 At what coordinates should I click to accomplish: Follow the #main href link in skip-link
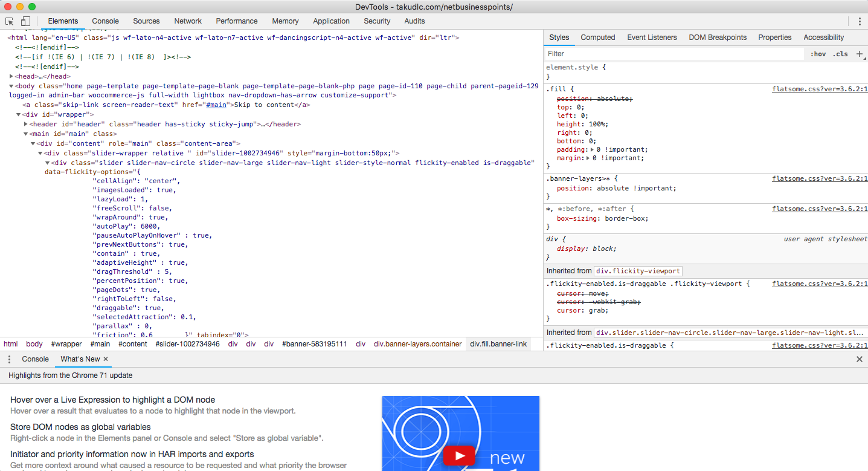[216, 105]
